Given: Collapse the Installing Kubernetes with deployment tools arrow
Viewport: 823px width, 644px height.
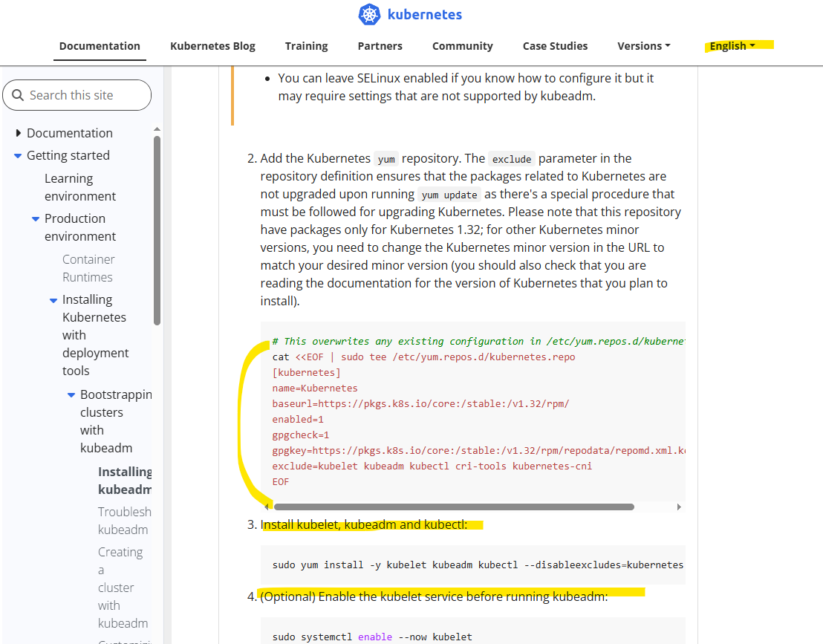Looking at the screenshot, I should [x=53, y=300].
